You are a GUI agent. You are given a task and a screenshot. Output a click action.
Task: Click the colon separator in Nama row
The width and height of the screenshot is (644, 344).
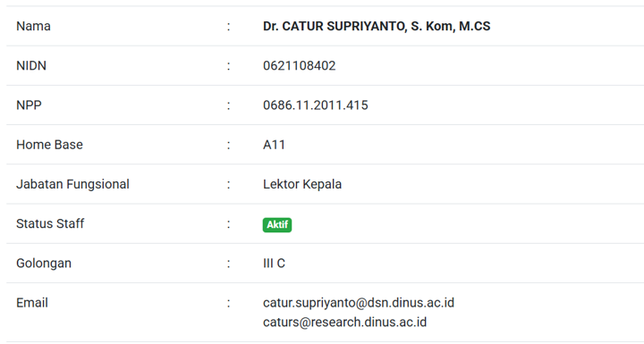point(229,27)
